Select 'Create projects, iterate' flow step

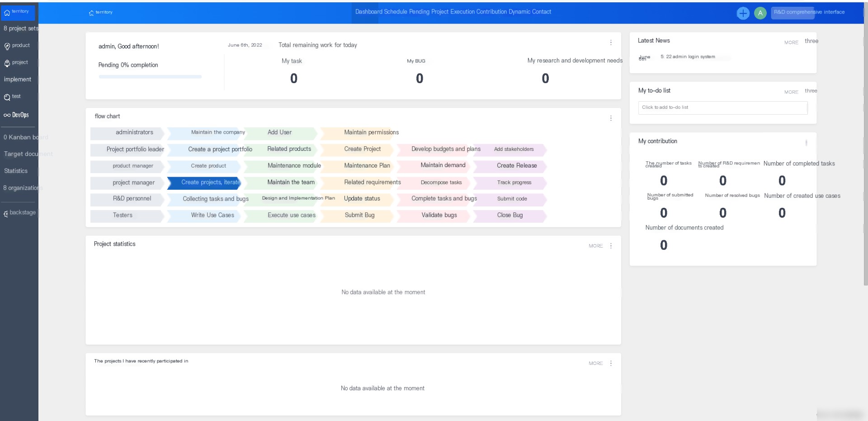204,182
